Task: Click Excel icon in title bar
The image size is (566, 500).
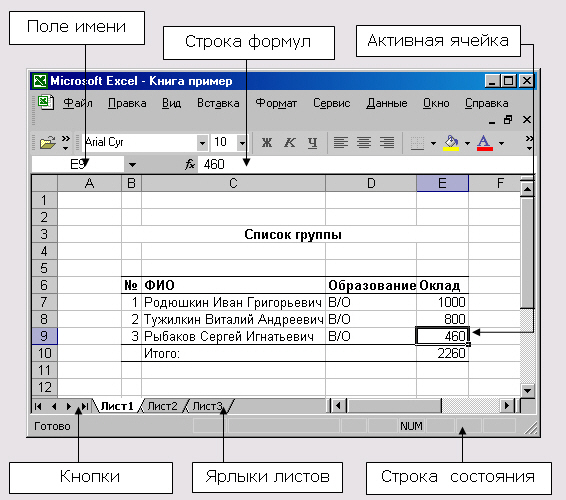Action: (x=39, y=81)
